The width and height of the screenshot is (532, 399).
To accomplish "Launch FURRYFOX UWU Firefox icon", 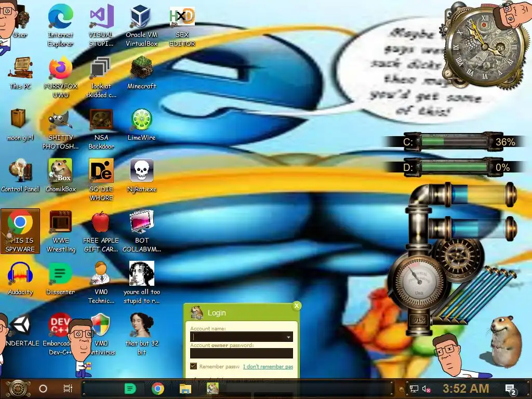I will click(60, 77).
